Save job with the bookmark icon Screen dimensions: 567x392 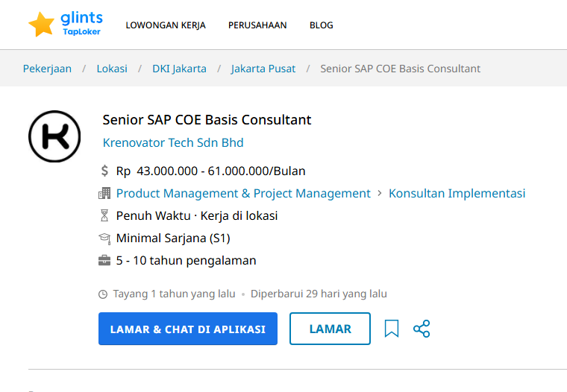392,329
